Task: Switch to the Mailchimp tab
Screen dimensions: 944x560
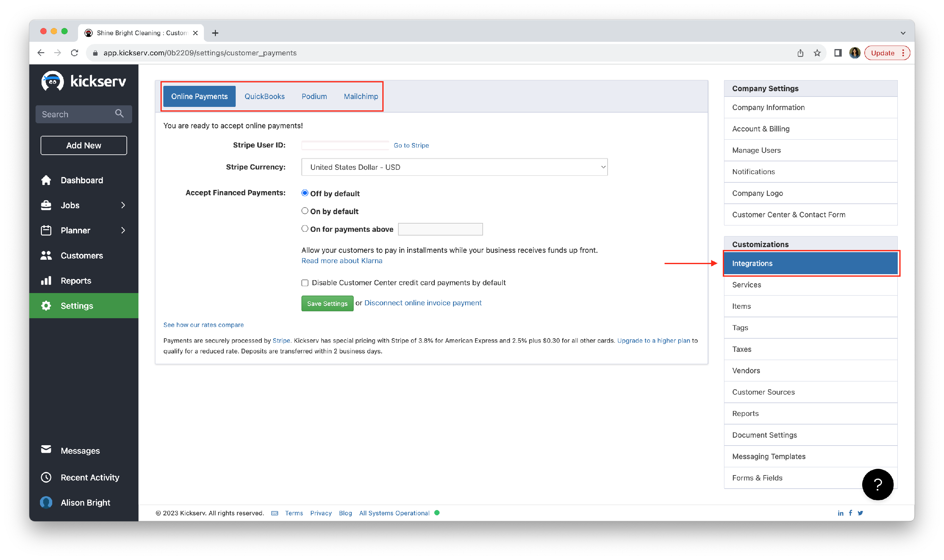Action: coord(361,96)
